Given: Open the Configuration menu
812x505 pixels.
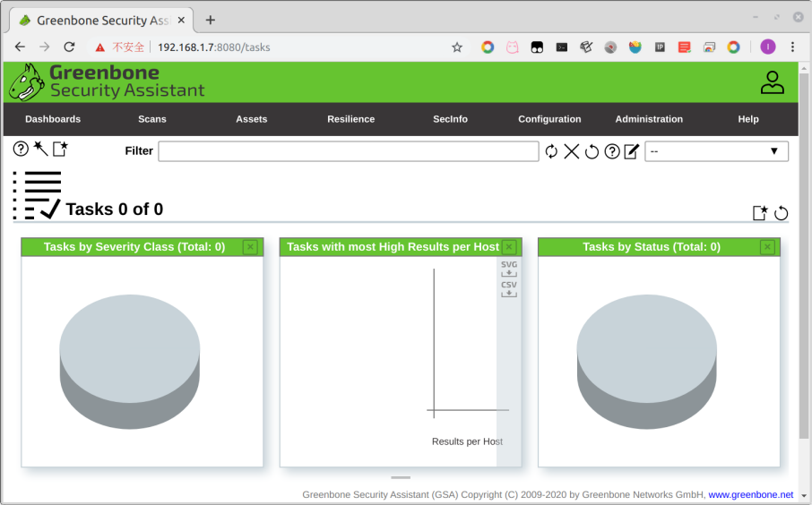Looking at the screenshot, I should (x=549, y=119).
